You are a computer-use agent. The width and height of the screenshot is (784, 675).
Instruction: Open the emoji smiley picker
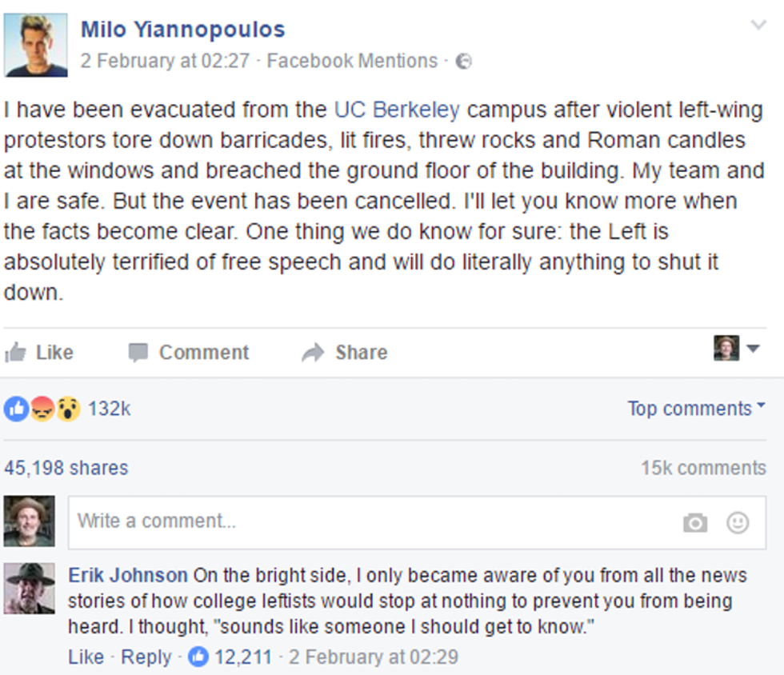tap(738, 523)
